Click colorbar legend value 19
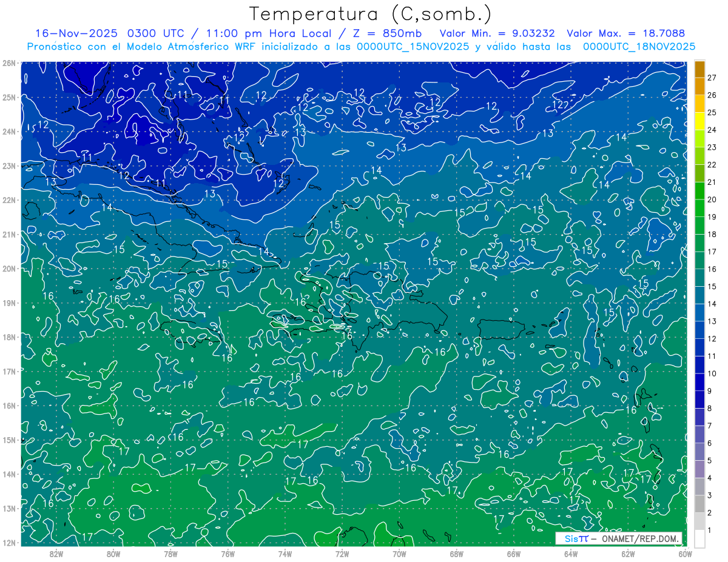Viewport: 728px width, 562px height. click(712, 216)
